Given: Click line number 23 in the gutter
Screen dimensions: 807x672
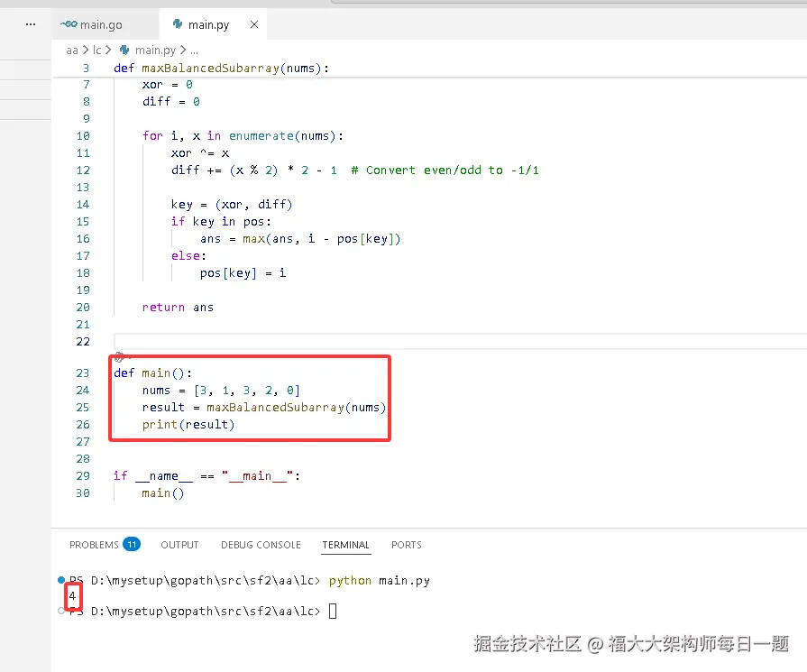Looking at the screenshot, I should [83, 373].
